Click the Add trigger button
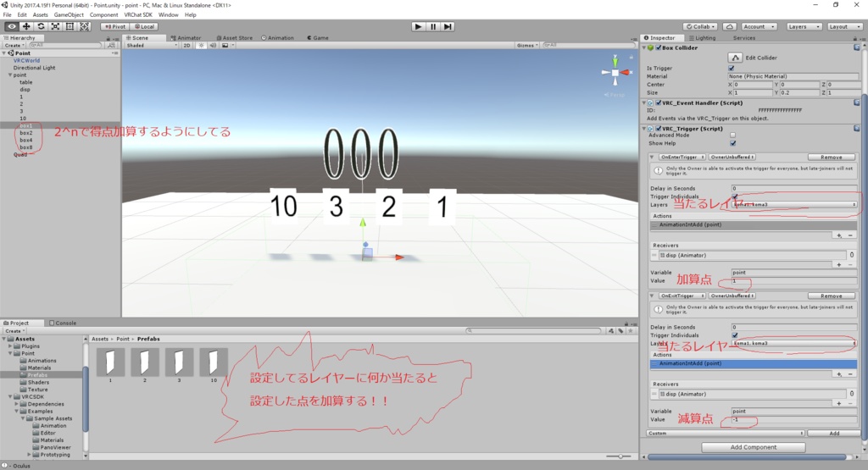 pos(834,434)
